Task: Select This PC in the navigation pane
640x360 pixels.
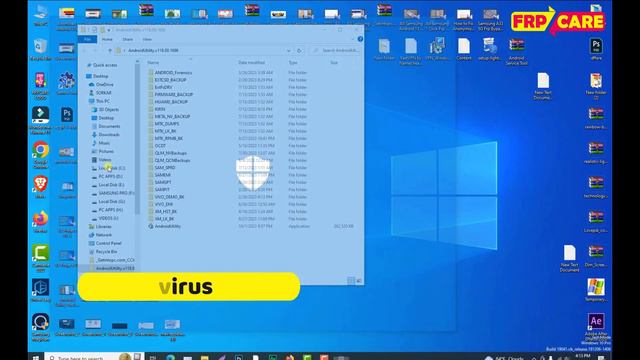Action: tap(103, 101)
